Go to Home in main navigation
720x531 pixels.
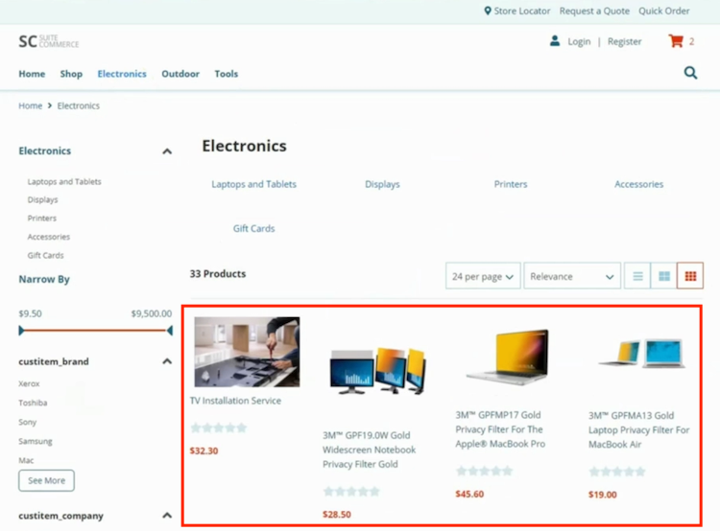[x=32, y=74]
